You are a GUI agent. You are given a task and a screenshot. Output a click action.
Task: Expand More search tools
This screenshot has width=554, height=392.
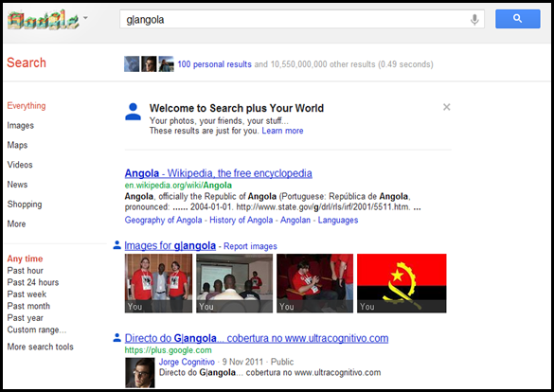(41, 347)
